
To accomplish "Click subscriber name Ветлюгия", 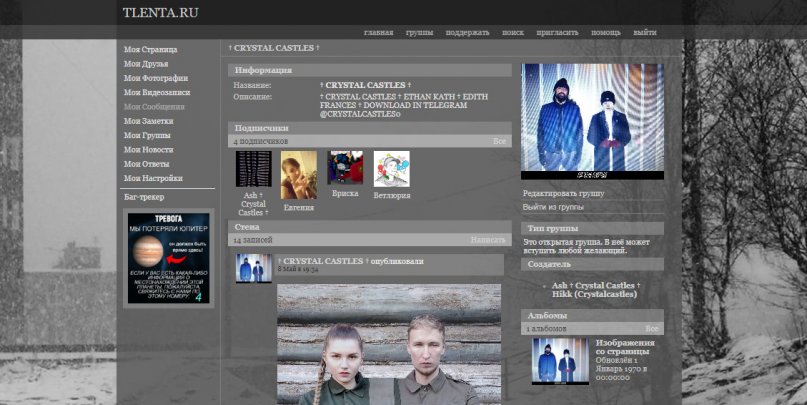I will 392,196.
